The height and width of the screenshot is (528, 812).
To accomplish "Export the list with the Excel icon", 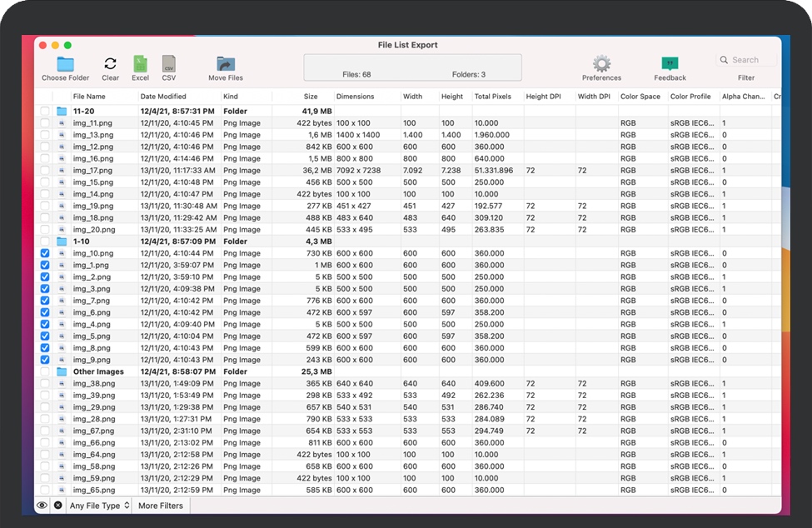I will [140, 64].
